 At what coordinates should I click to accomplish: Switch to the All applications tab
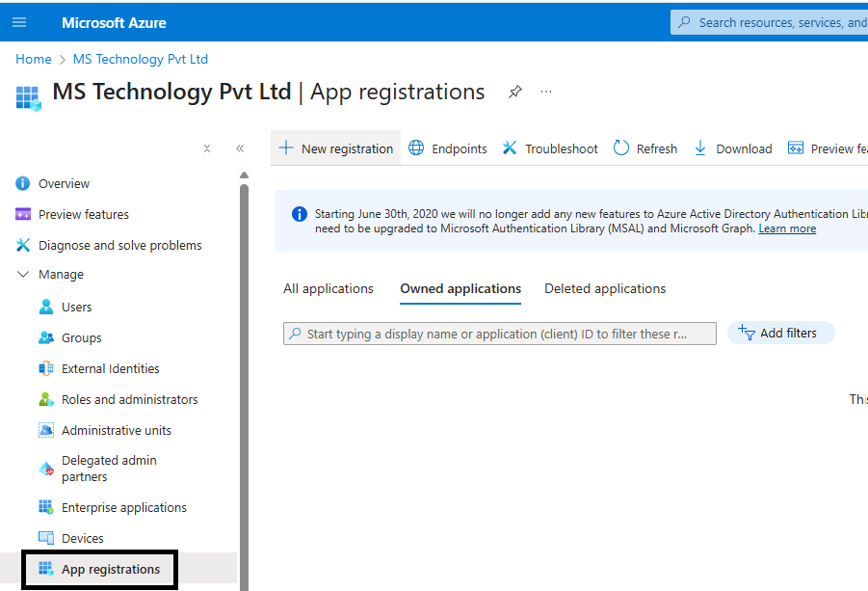pos(329,288)
